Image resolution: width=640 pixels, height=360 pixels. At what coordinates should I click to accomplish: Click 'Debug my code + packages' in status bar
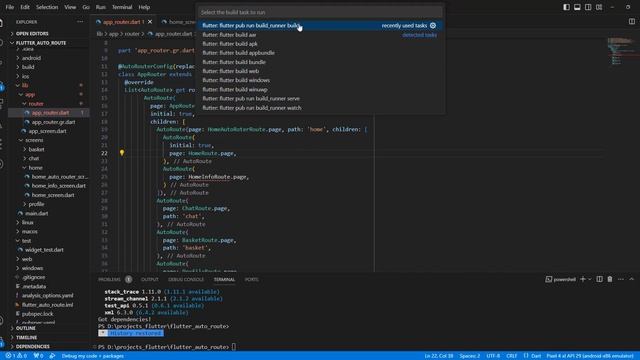click(x=93, y=356)
